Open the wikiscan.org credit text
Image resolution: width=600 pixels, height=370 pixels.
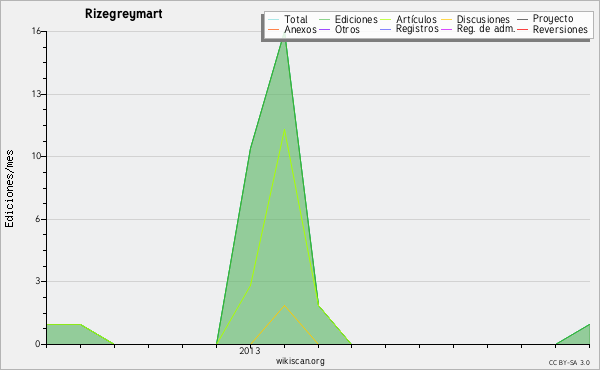click(x=300, y=361)
